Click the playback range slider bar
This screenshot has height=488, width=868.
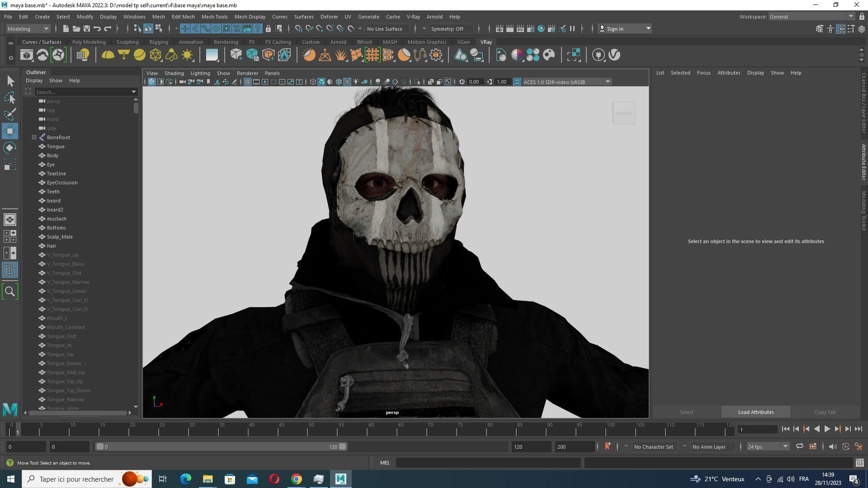[x=222, y=447]
